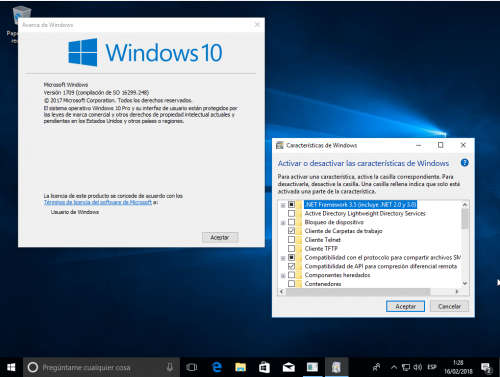Open the Windows Start menu
The width and height of the screenshot is (500, 377).
(x=11, y=367)
